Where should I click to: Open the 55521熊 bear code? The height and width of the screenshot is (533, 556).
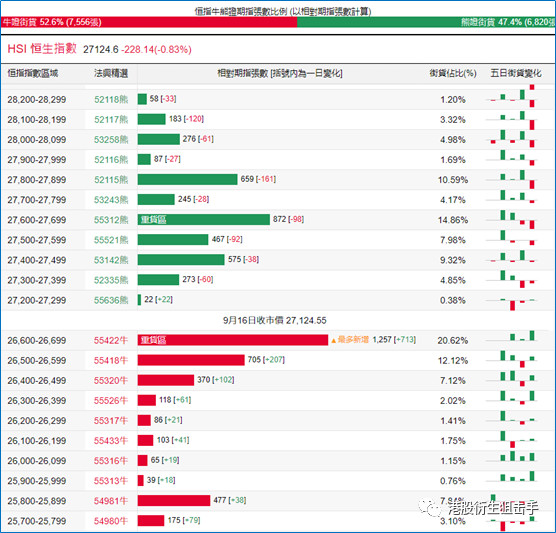(x=111, y=240)
